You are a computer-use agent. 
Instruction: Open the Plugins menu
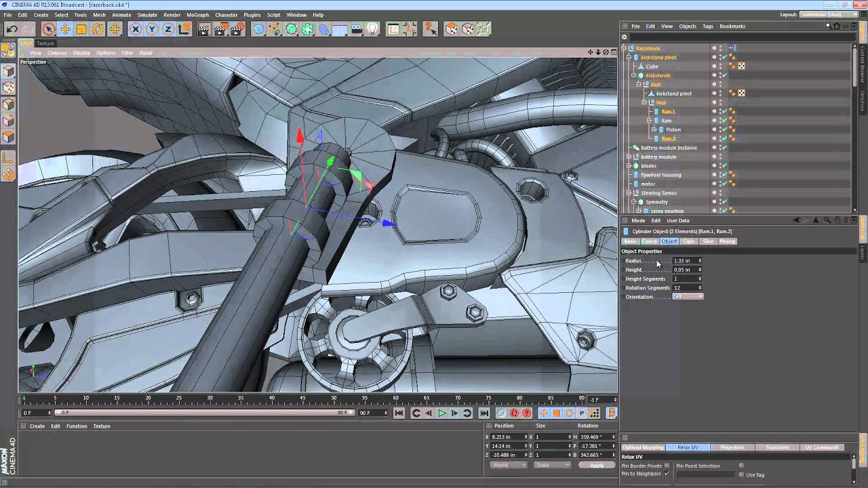tap(252, 14)
